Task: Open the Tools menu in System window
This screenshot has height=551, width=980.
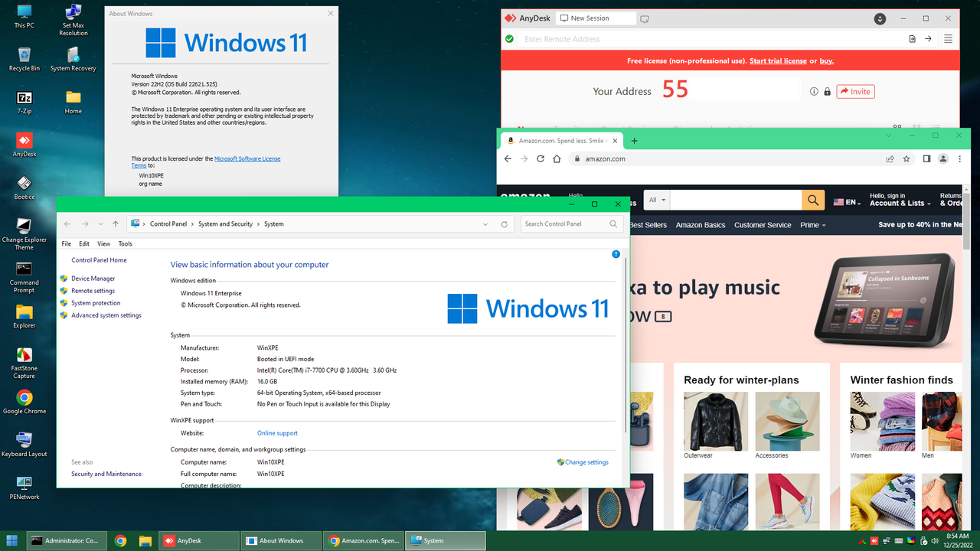Action: click(x=126, y=243)
